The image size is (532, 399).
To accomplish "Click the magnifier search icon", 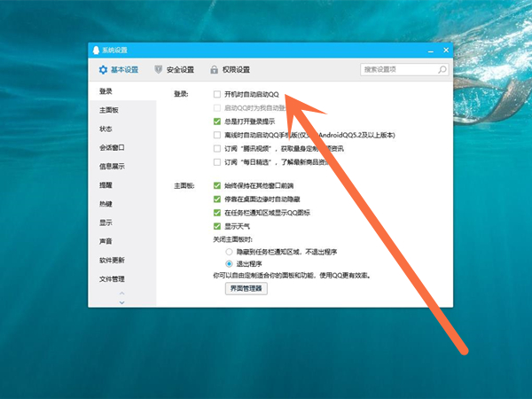I will point(442,69).
